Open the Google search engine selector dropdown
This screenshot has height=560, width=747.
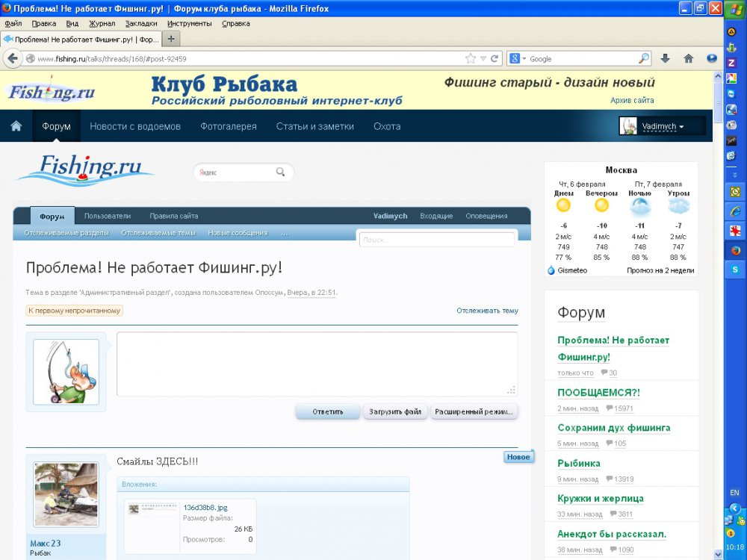[x=518, y=58]
